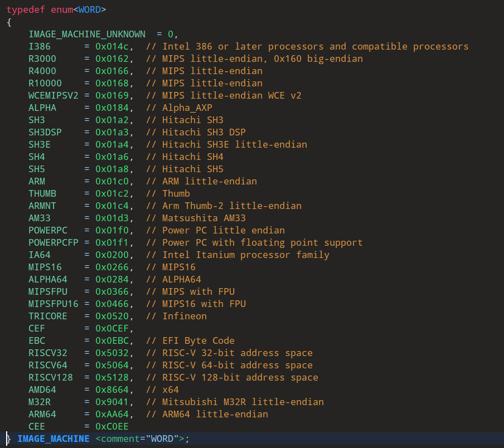The height and width of the screenshot is (448, 504).
Task: Click the MIPSFPU16 enum name
Action: [54, 304]
